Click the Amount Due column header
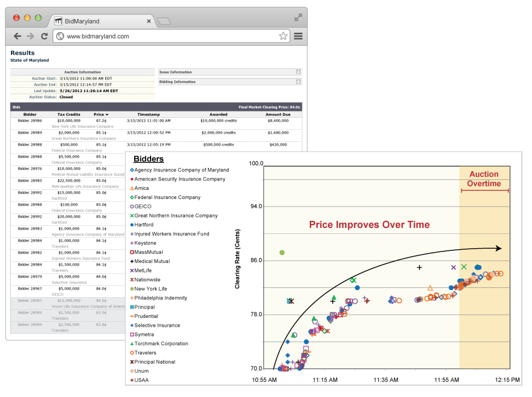Image resolution: width=532 pixels, height=397 pixels. tap(278, 115)
